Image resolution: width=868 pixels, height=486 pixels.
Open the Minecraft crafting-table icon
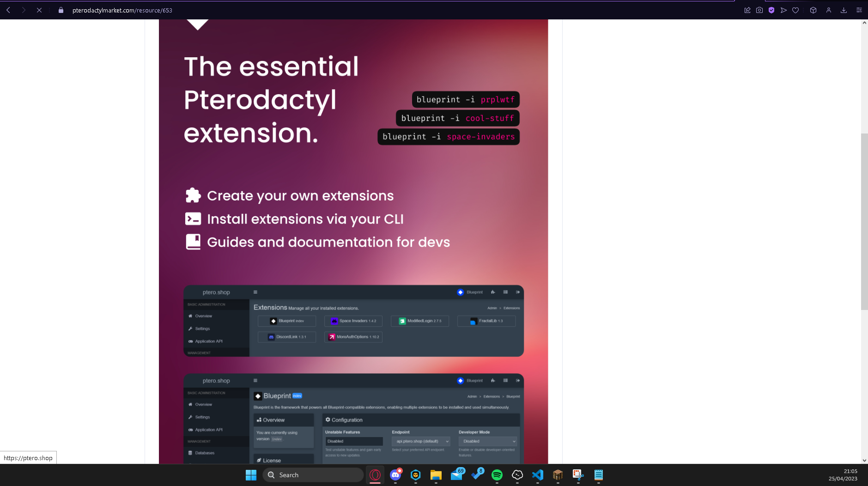558,475
